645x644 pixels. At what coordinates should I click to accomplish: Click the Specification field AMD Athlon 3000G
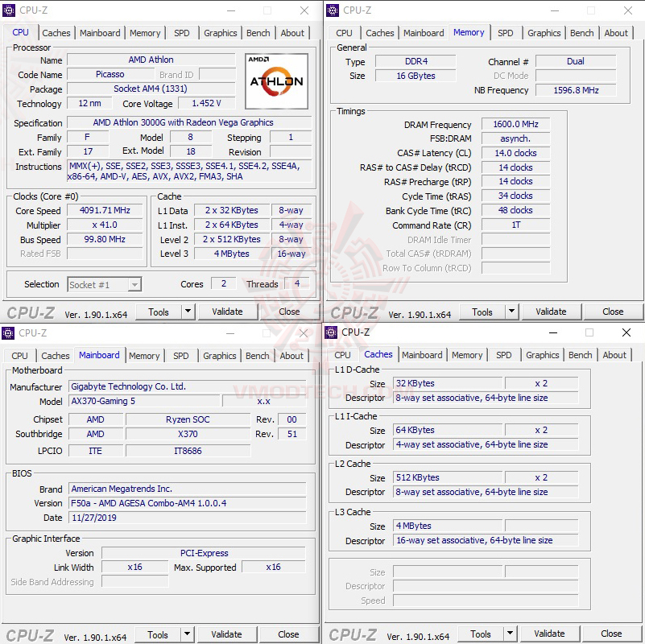pos(189,122)
